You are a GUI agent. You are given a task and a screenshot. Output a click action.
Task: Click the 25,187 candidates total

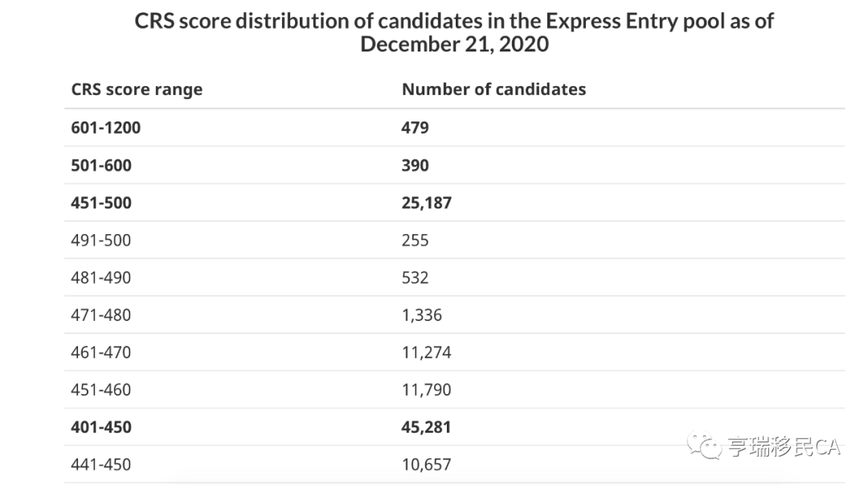(x=427, y=203)
